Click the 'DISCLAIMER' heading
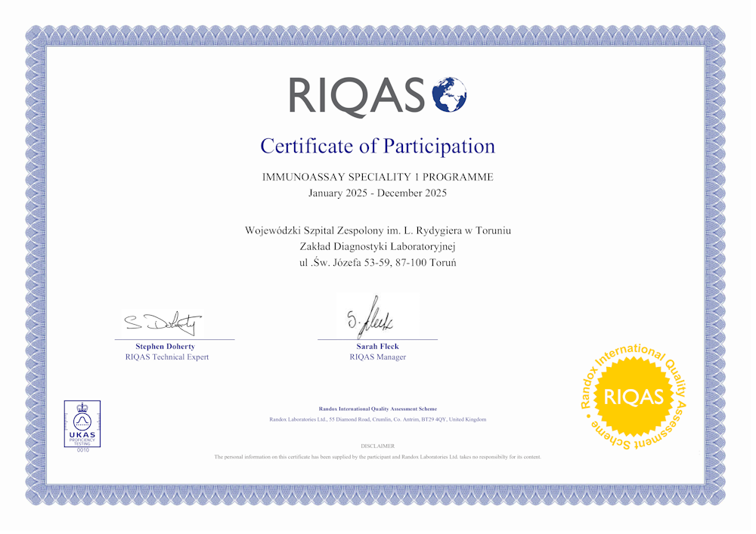 tap(377, 446)
